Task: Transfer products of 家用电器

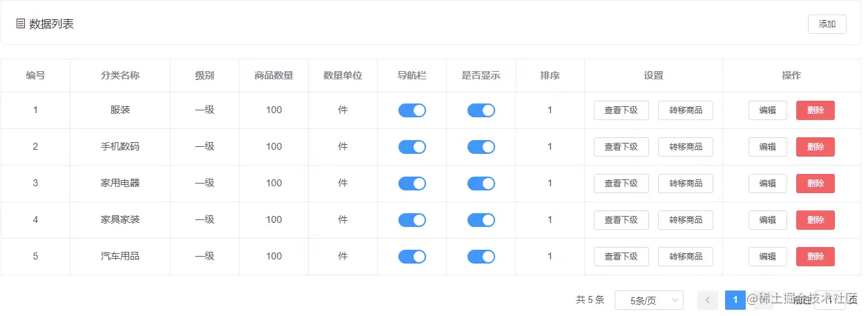Action: click(x=686, y=184)
